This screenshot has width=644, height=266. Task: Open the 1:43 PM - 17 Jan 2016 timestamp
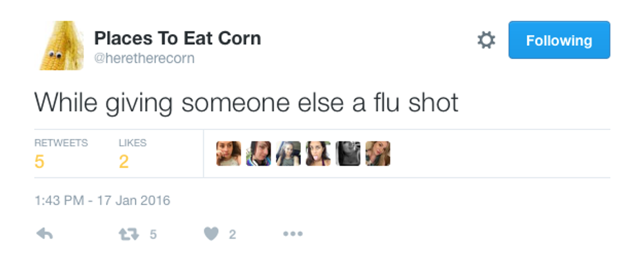click(x=102, y=200)
